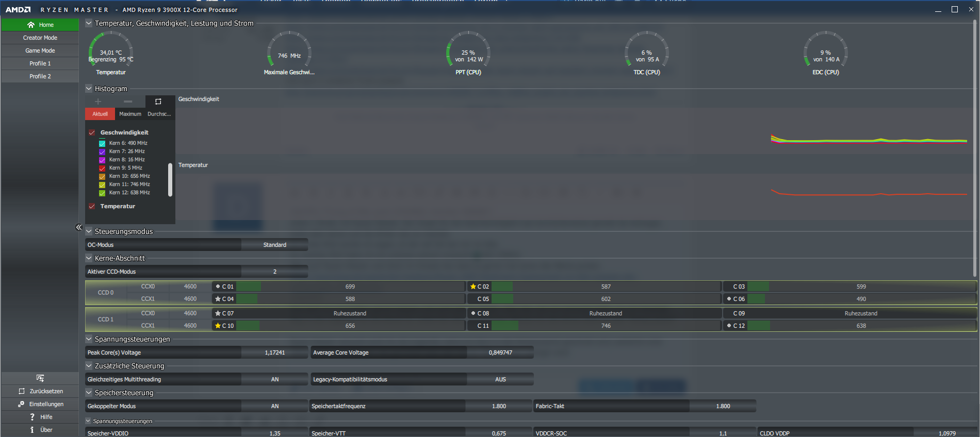
Task: Toggle the Kern 10 checkbox
Action: pos(102,176)
